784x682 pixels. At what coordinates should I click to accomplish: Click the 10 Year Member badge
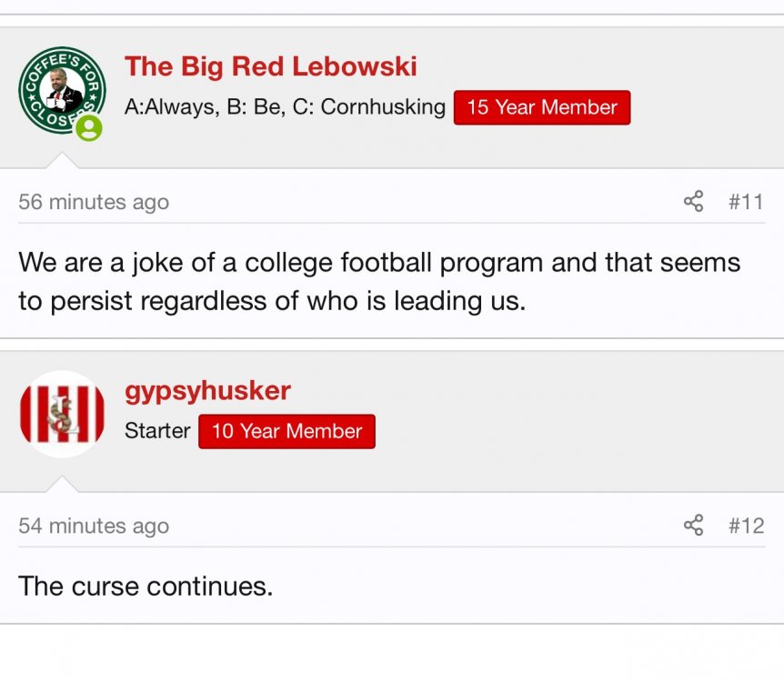(x=286, y=431)
